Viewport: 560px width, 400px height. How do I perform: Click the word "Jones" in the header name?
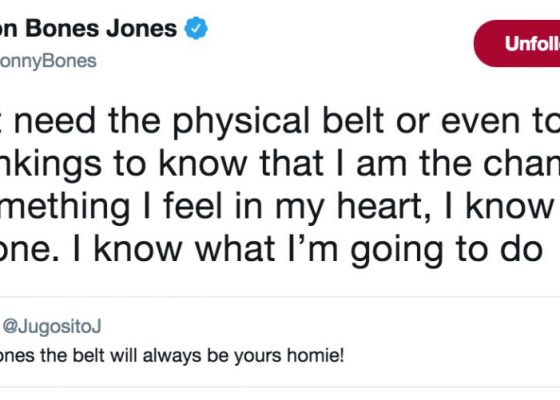pos(141,28)
